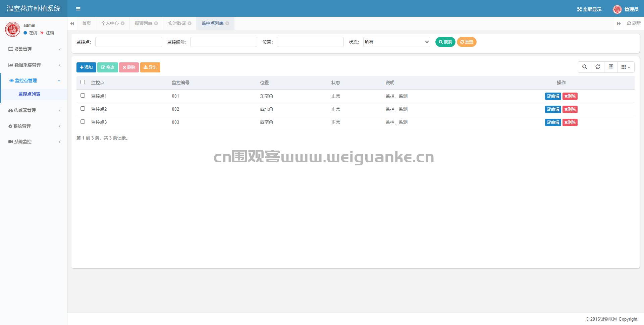Click the 注销 logout link
Viewport: 644px width, 325px height.
point(47,33)
